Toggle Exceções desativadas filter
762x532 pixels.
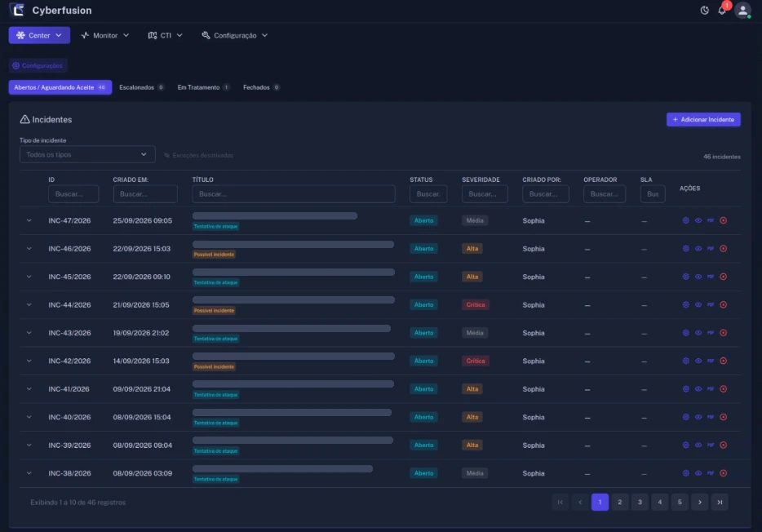(x=199, y=156)
